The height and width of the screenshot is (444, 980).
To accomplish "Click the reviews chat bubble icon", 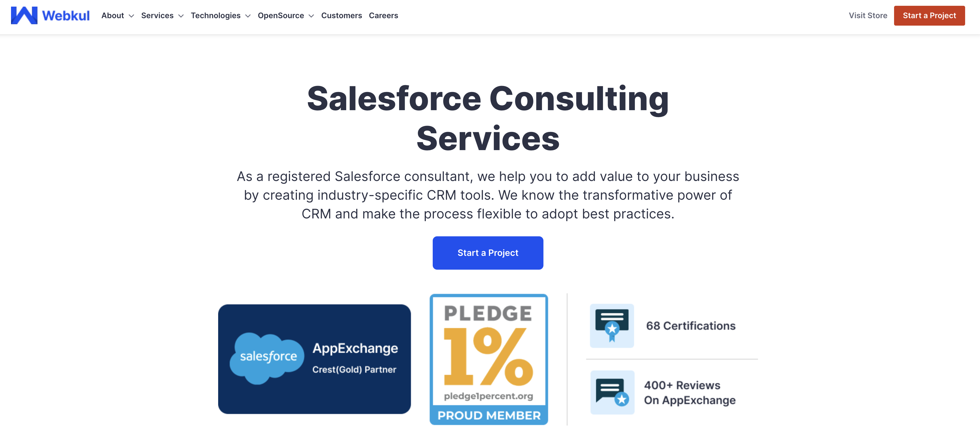I will click(x=612, y=392).
